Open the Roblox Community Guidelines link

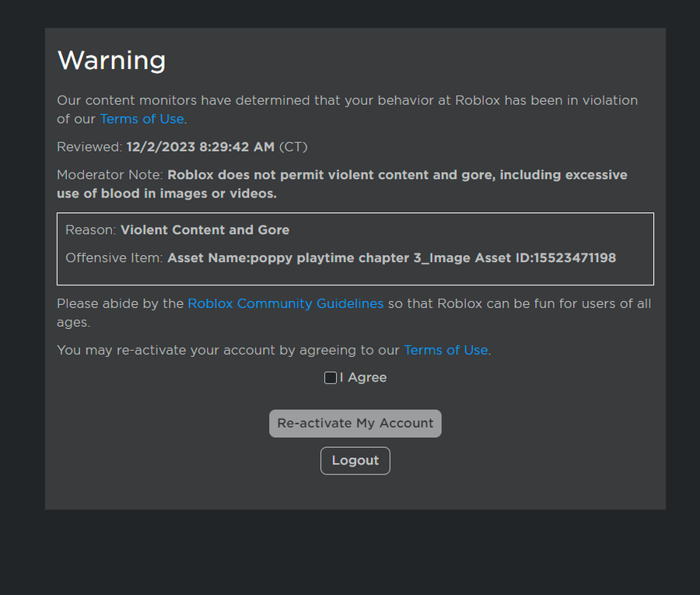(285, 303)
